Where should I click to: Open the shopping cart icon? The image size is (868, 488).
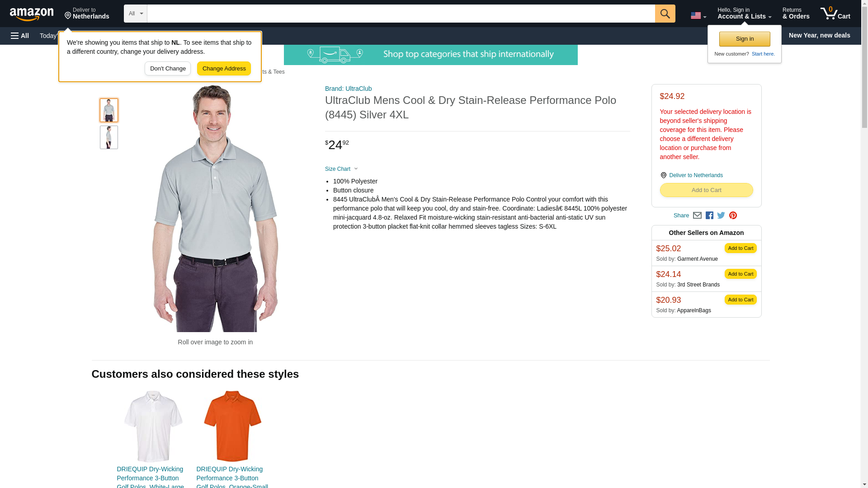(835, 14)
